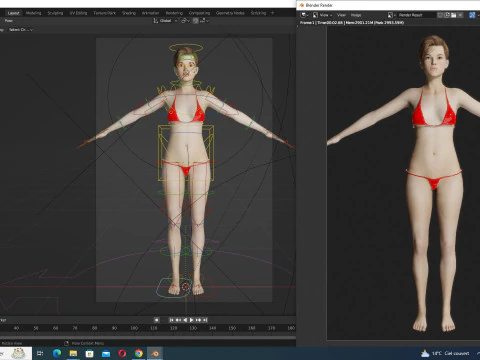The height and width of the screenshot is (360, 480).
Task: Add a new workspace with plus button
Action: [x=272, y=13]
